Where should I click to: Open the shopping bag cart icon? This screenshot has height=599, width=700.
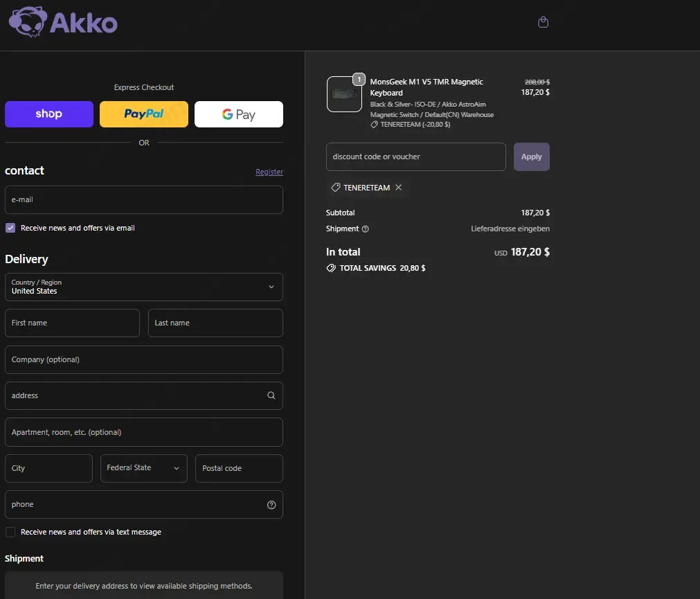[x=543, y=22]
